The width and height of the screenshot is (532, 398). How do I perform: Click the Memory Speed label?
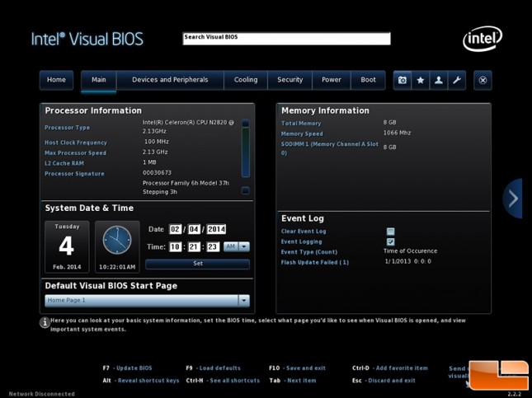click(302, 134)
